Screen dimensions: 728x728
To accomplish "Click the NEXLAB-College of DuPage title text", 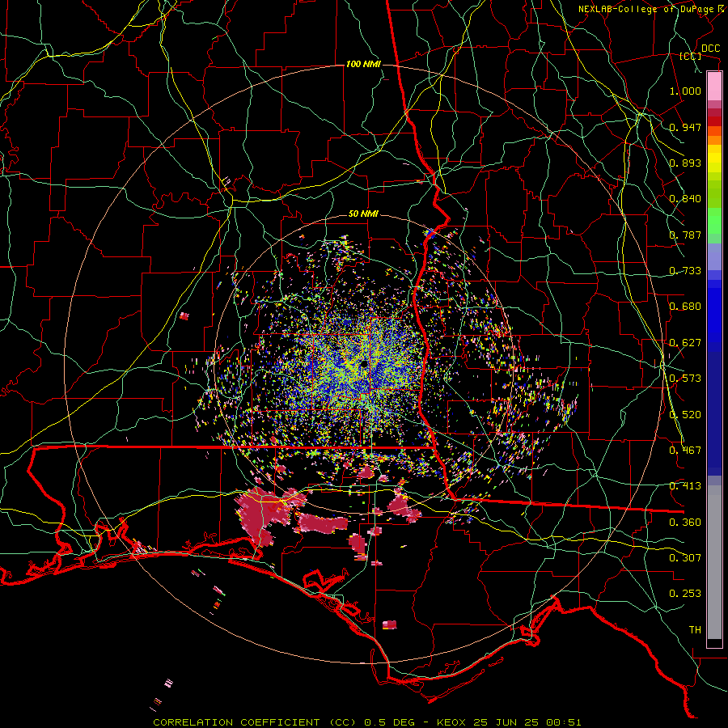I will (x=645, y=9).
